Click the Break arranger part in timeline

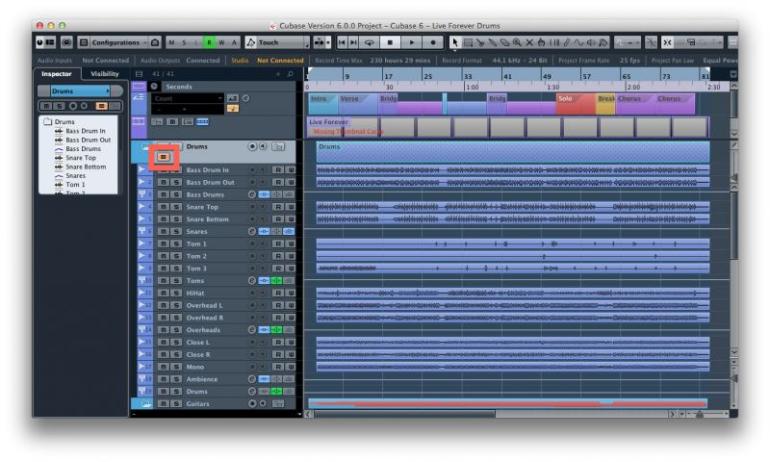tap(605, 104)
